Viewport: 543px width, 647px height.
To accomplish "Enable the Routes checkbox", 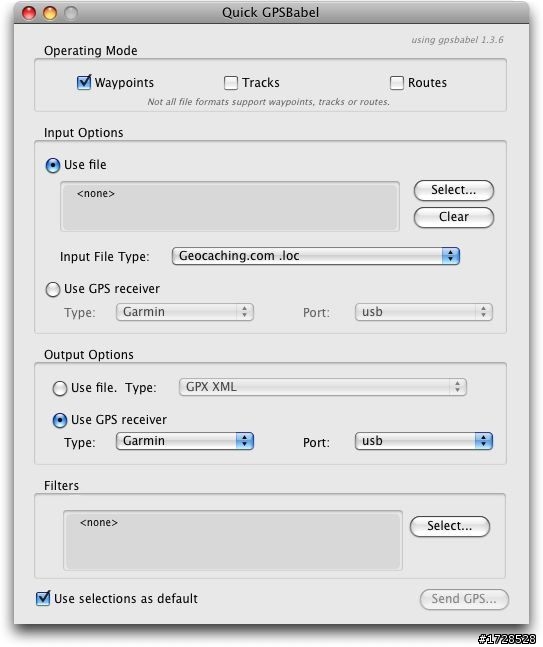I will pos(397,83).
